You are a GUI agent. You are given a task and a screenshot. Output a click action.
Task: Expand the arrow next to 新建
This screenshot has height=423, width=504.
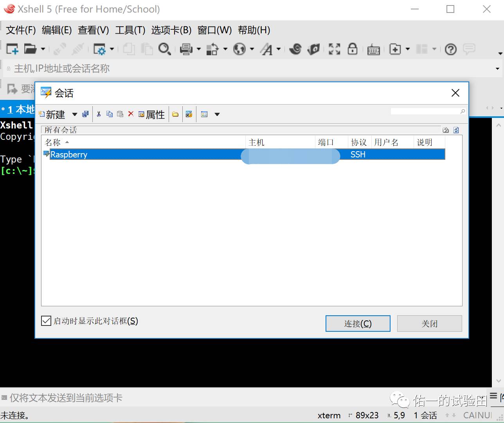tap(74, 114)
